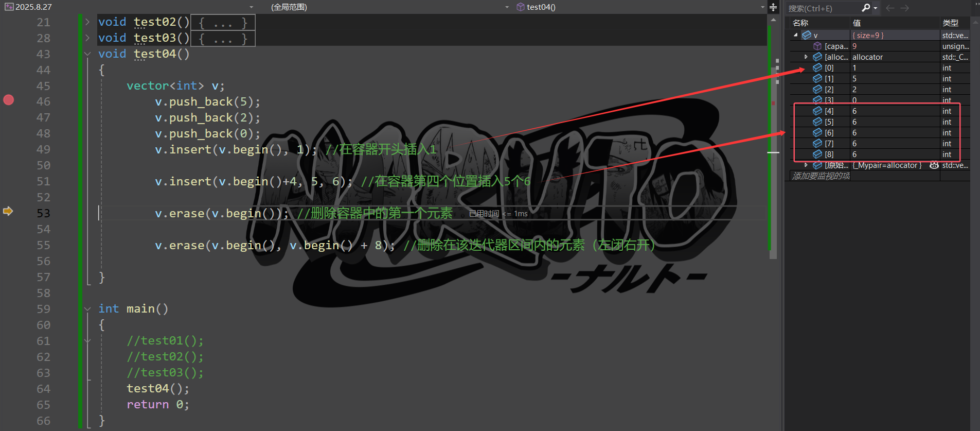The height and width of the screenshot is (431, 980).
Task: Collapse the test04() function body
Action: click(x=87, y=54)
